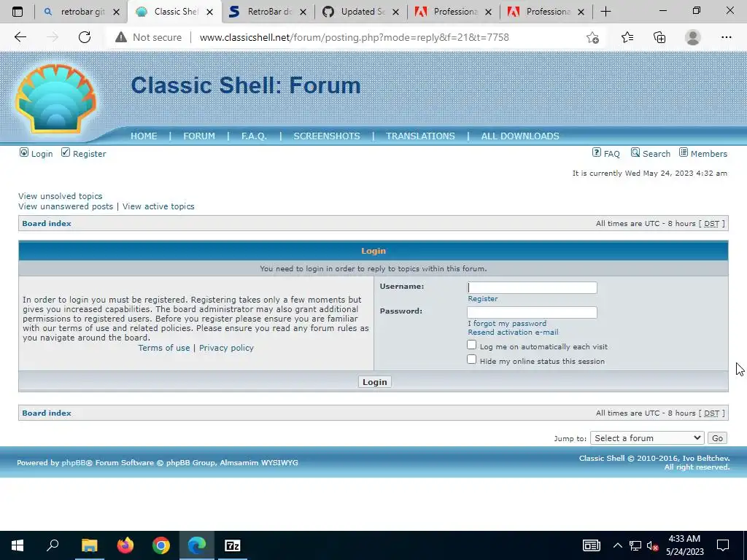Check Hide my online status this session

pos(472,359)
